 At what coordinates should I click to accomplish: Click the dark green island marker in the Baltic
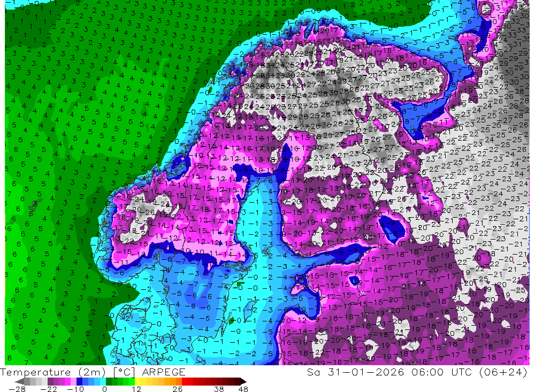pos(231,321)
